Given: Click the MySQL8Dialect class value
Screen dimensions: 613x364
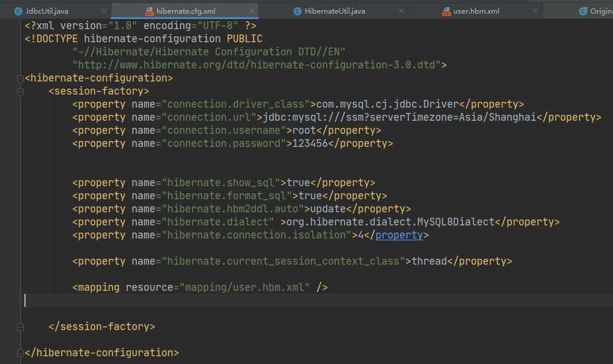Looking at the screenshot, I should click(390, 222).
